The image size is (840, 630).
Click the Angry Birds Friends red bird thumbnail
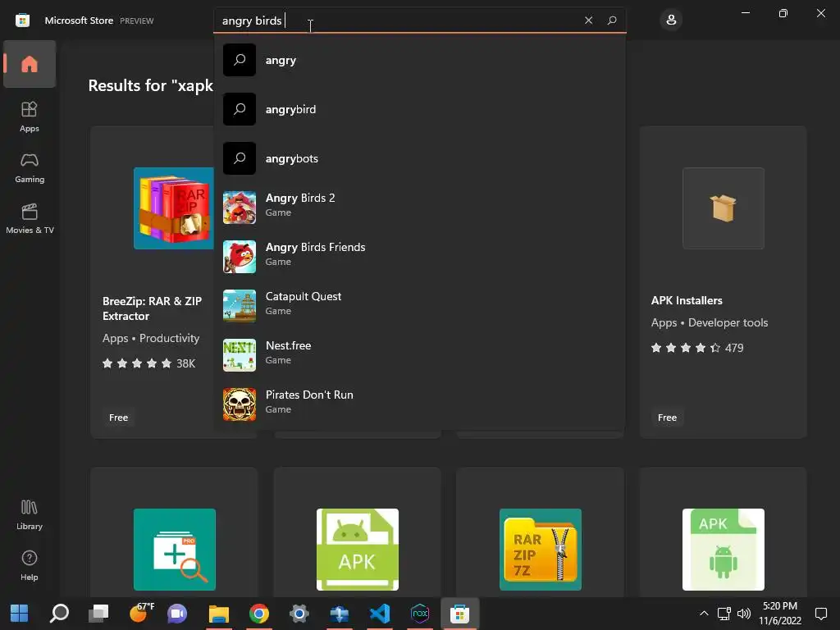pos(240,257)
